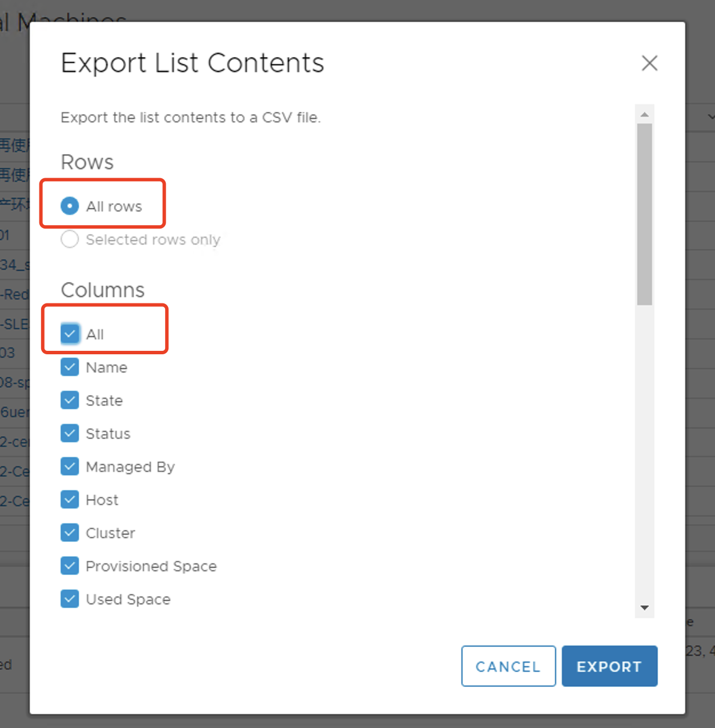Close the Export List Contents dialog
Image resolution: width=715 pixels, height=728 pixels.
point(649,63)
